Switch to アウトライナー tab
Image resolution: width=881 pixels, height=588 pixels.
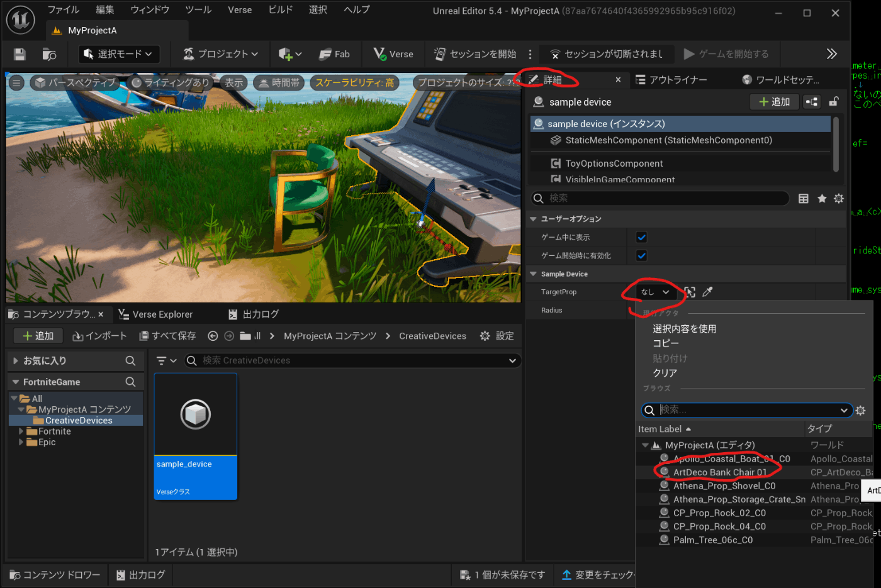(671, 80)
